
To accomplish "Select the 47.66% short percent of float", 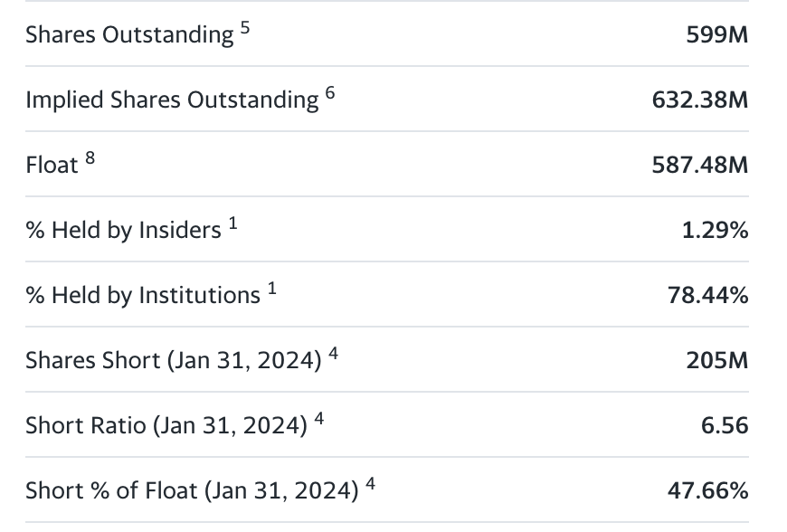I will click(708, 491).
